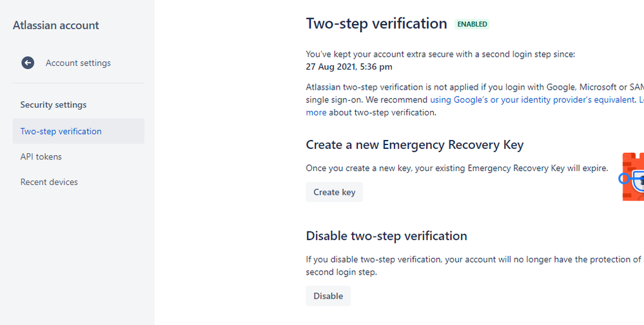Click the orange castle illustration
Image resolution: width=644 pixels, height=325 pixels.
(x=633, y=177)
